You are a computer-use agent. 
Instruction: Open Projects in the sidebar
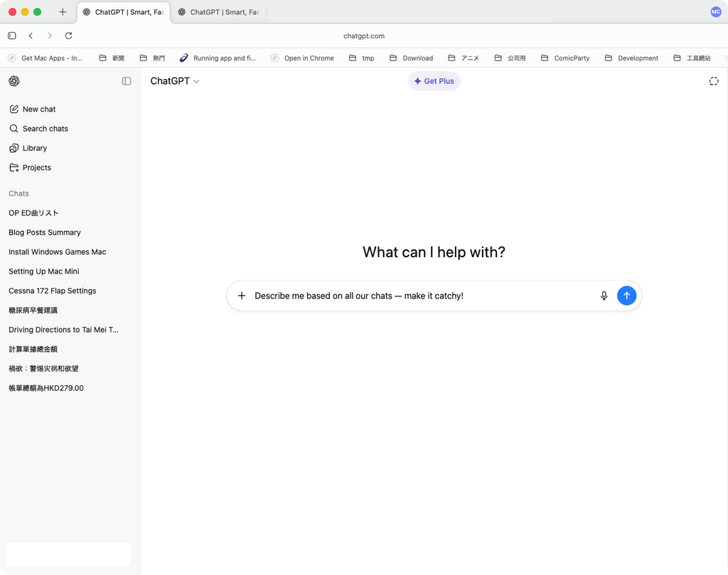tap(36, 168)
